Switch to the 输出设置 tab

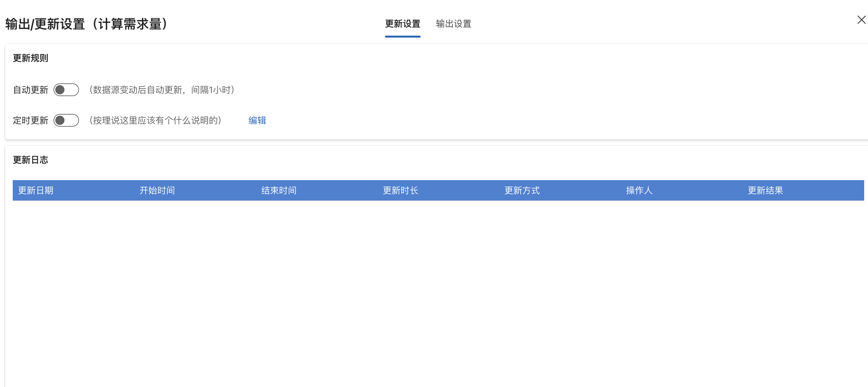pyautogui.click(x=453, y=24)
